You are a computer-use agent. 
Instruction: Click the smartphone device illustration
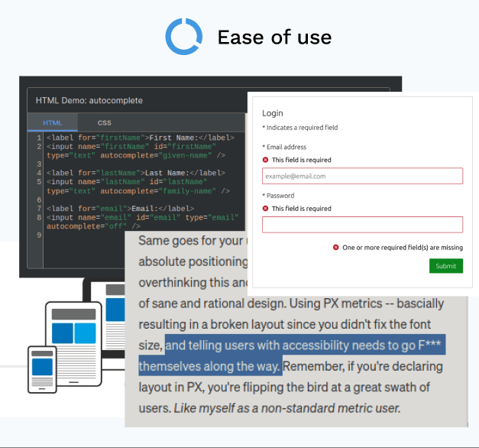click(42, 369)
